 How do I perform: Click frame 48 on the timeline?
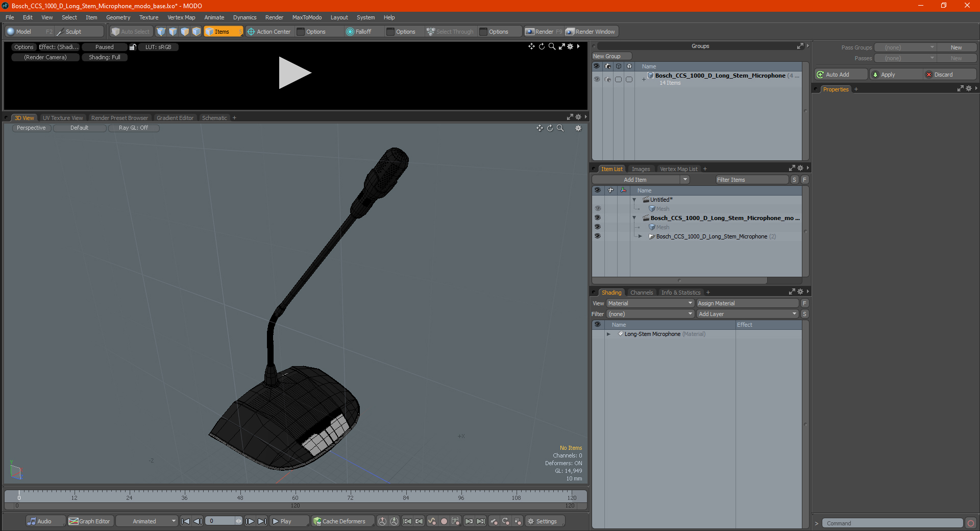click(240, 497)
